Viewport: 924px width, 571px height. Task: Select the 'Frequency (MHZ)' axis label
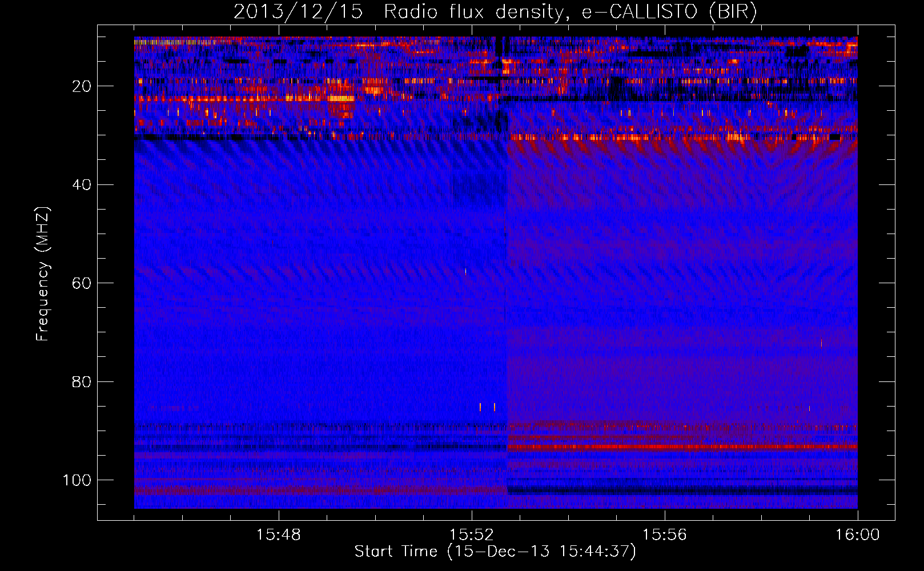coord(43,274)
